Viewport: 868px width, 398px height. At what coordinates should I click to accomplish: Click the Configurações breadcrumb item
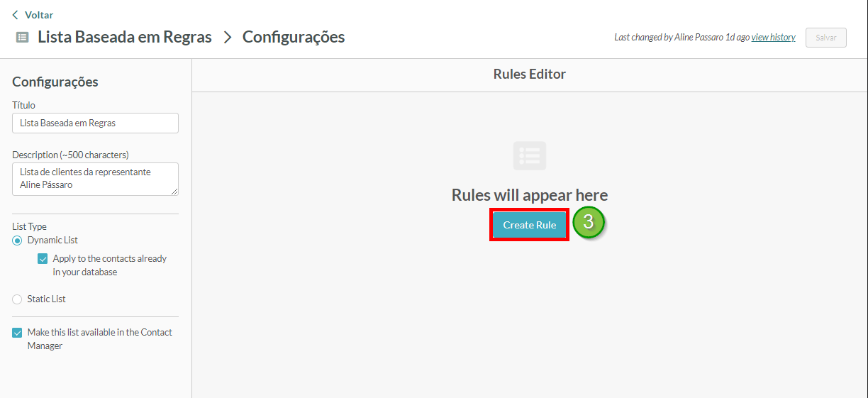point(294,37)
